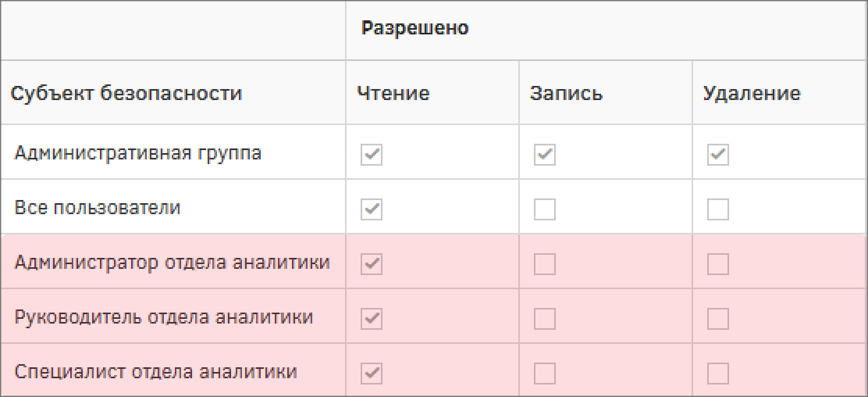This screenshot has height=397, width=868.
Task: Select the Все пользователи row label
Action: coord(98,208)
